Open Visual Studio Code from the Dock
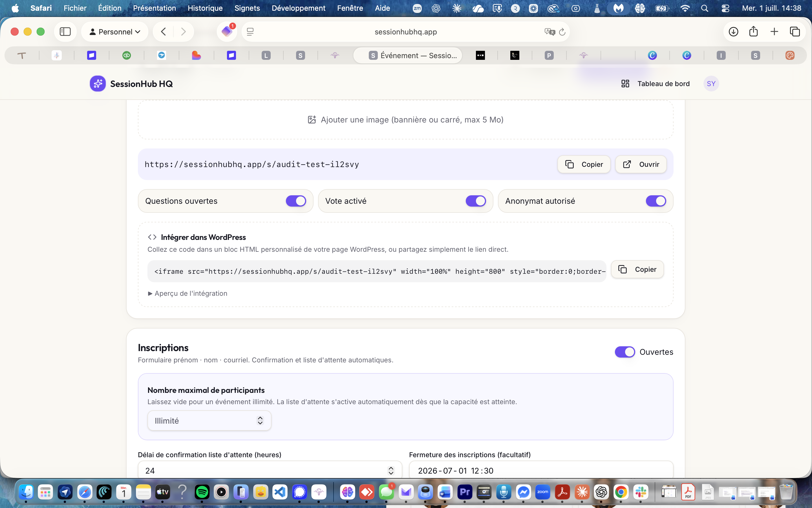This screenshot has height=508, width=812. (x=280, y=492)
